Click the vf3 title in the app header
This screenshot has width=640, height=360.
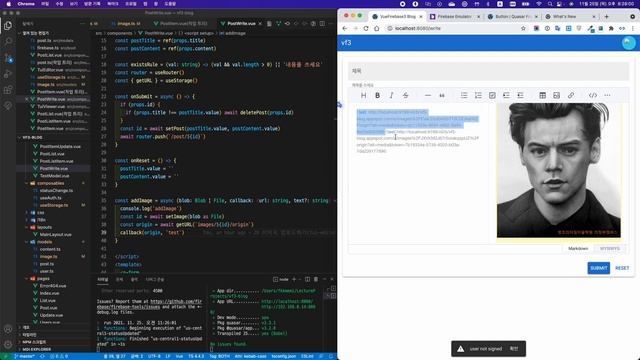click(346, 43)
